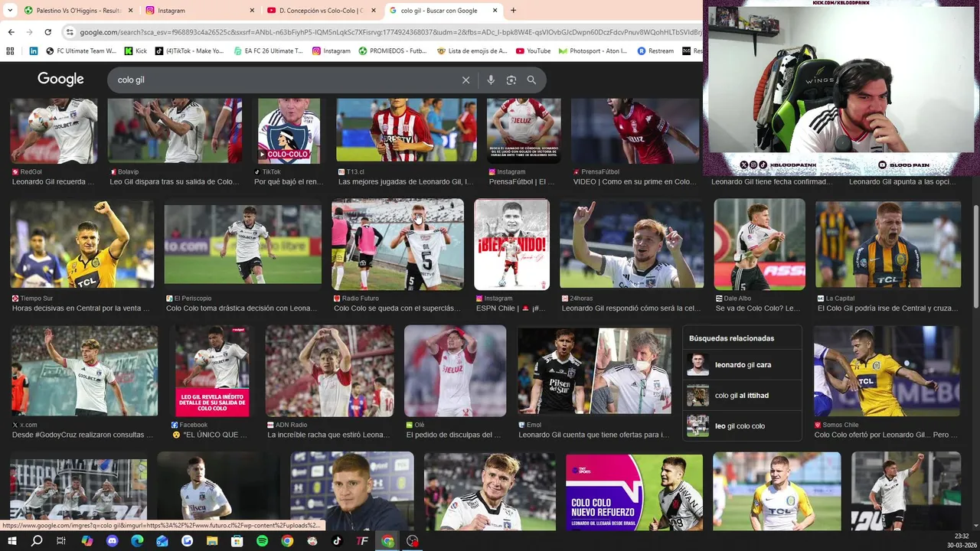Switch to the Instagram tab

pos(201,11)
